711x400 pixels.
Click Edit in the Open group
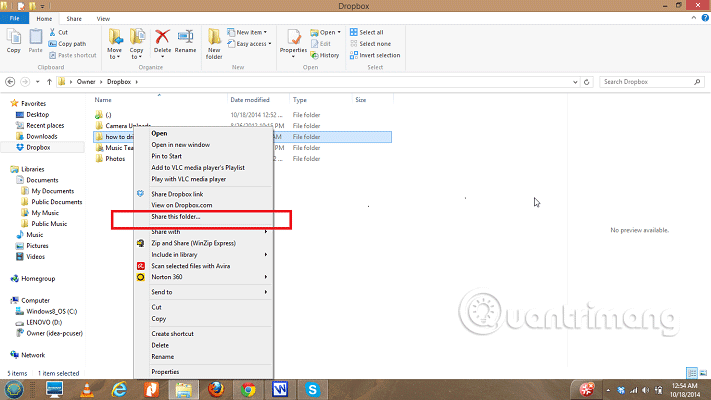321,44
